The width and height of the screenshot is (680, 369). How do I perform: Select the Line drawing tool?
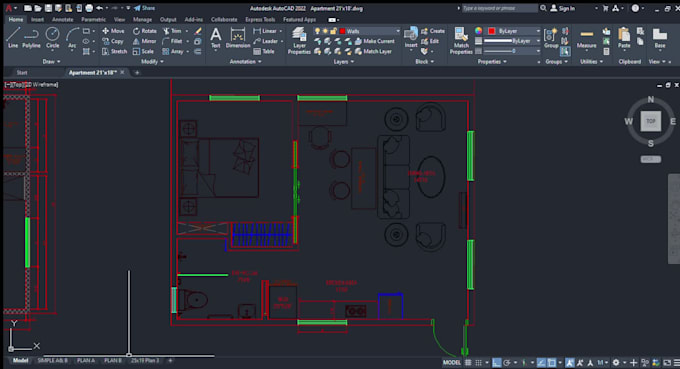(x=13, y=38)
